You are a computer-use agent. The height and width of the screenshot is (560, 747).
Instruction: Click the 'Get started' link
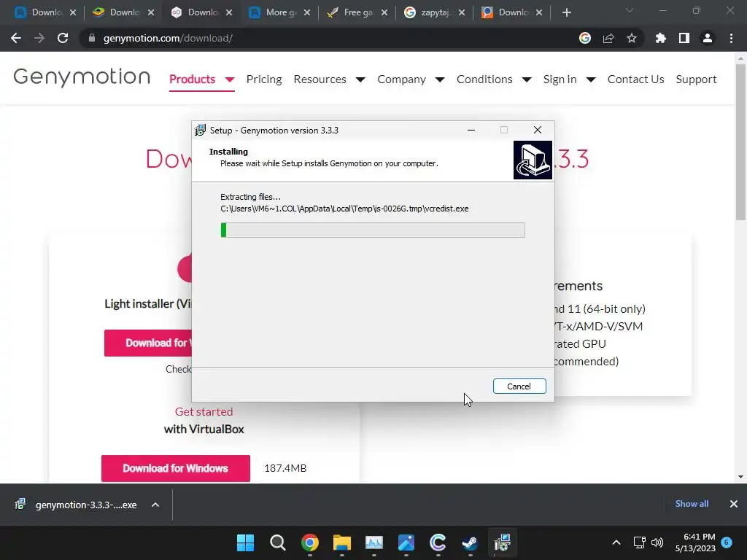(x=204, y=411)
